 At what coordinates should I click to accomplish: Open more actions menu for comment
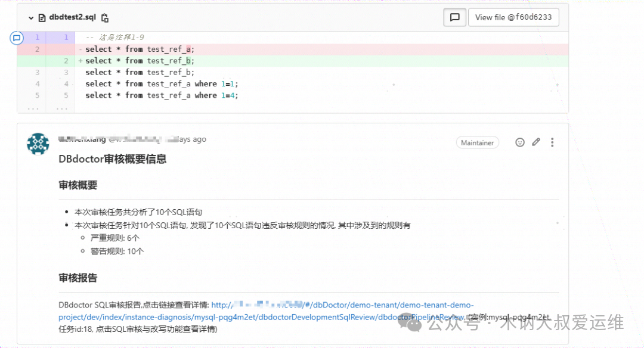pos(552,142)
